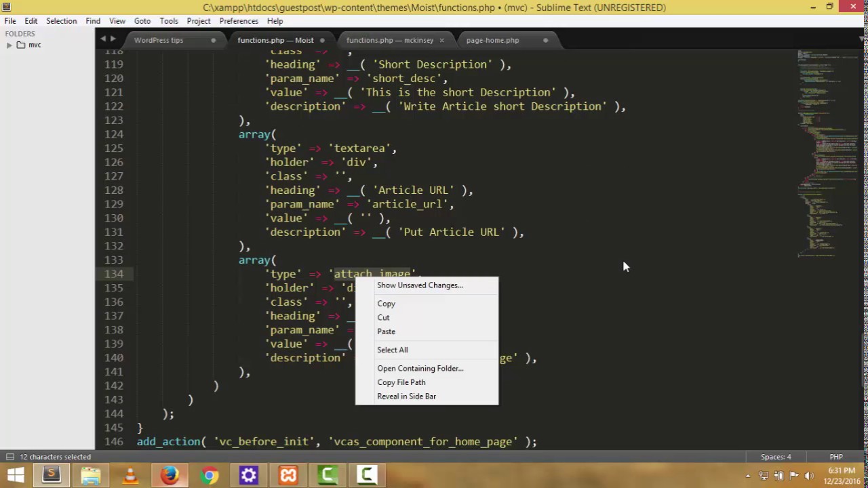Click unsaved dot on WordPress tips tab
Viewport: 868px width, 488px height.
click(x=213, y=40)
